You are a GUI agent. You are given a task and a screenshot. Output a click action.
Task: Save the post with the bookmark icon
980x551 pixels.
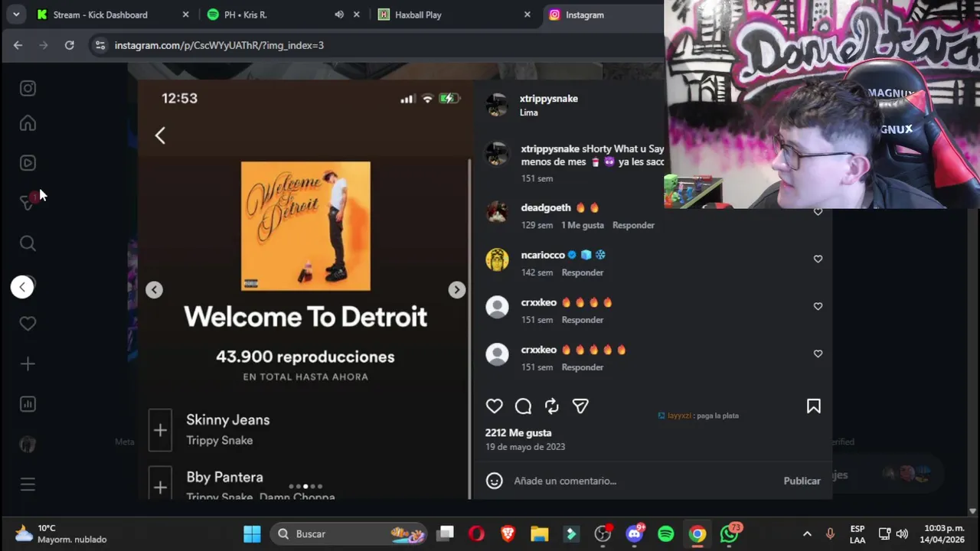coord(814,406)
